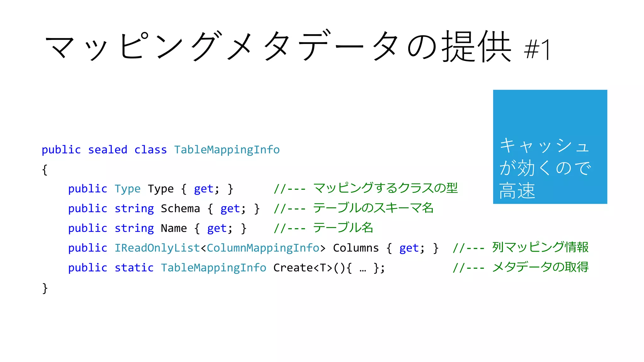Click the closing curly brace of class
Screen dimensions: 644x362
45,288
